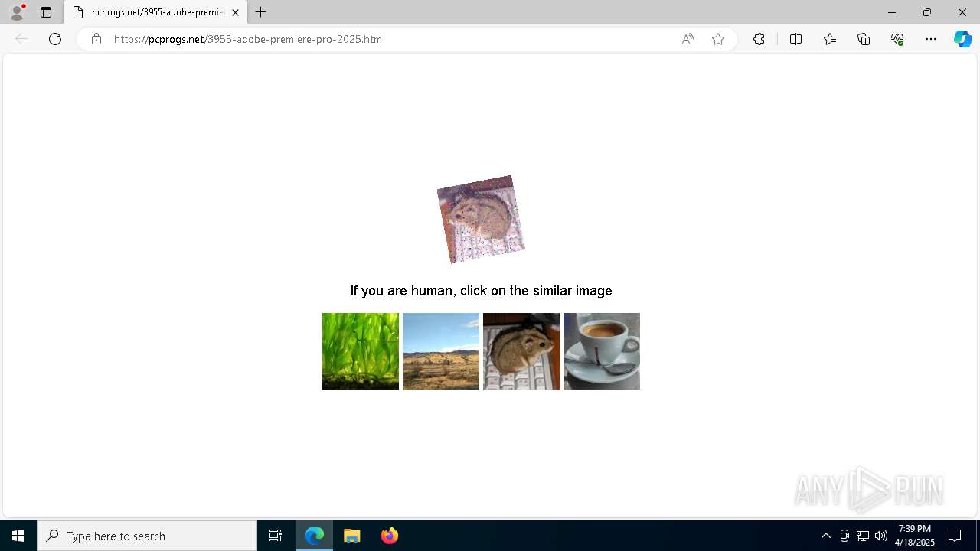This screenshot has height=551, width=980.
Task: Open the Collections icon
Action: 864,39
